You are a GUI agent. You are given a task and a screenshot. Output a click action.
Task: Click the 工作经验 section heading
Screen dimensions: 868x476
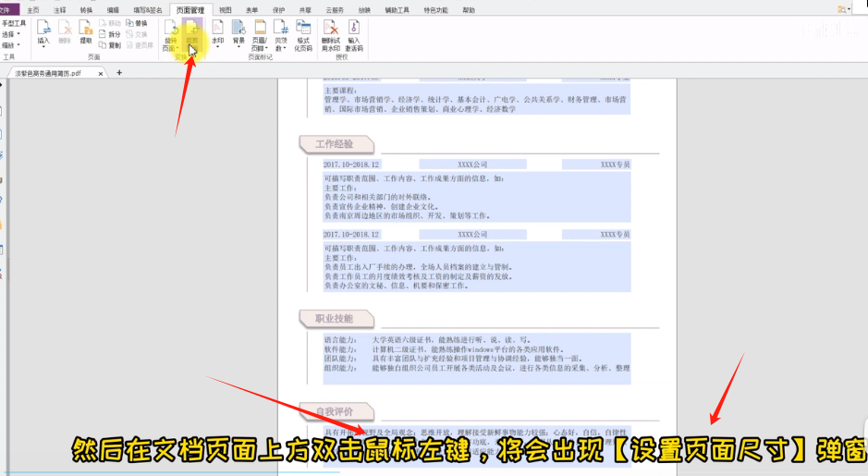point(336,144)
